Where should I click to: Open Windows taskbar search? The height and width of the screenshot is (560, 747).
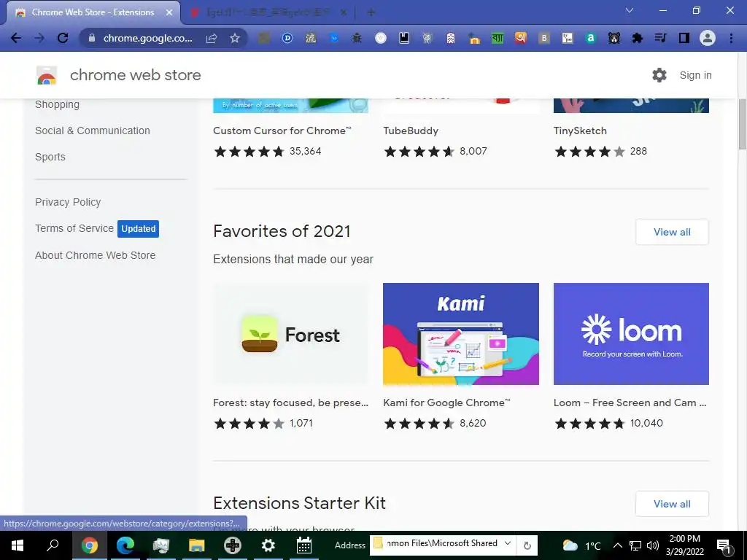point(53,545)
